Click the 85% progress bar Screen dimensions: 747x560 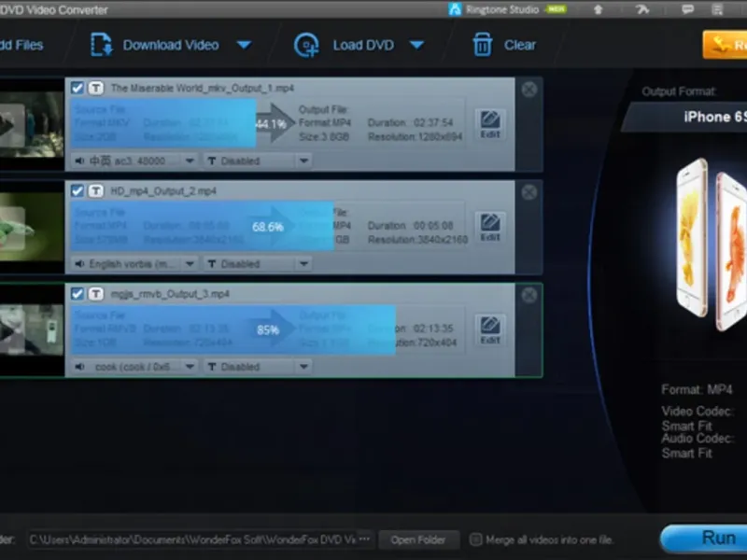pyautogui.click(x=233, y=329)
